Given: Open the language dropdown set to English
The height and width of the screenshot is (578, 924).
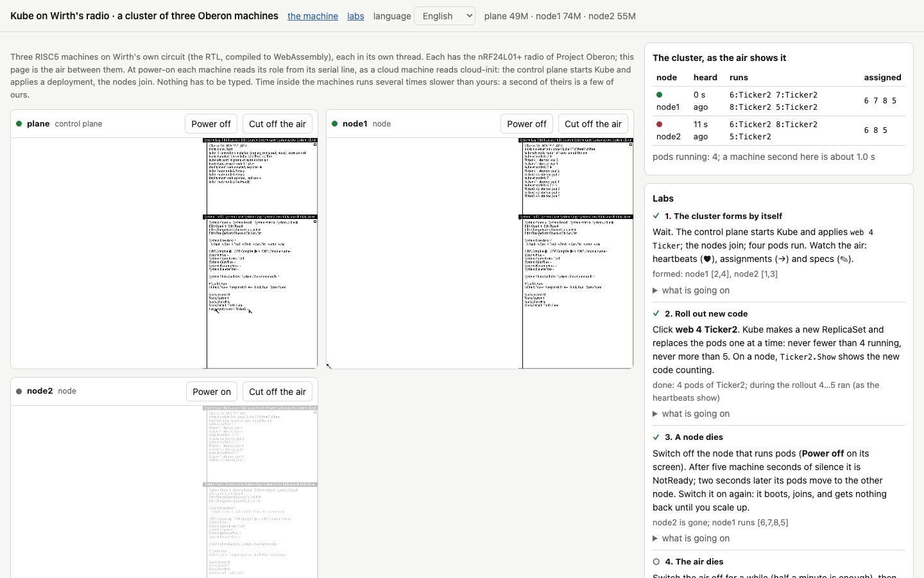Looking at the screenshot, I should pos(445,16).
